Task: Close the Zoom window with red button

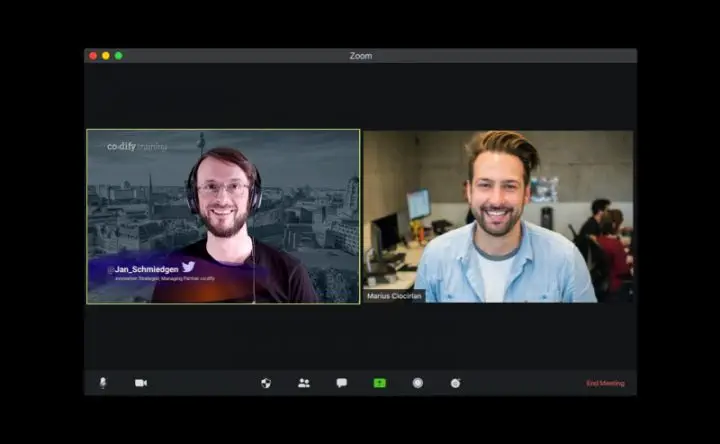Action: 93,56
